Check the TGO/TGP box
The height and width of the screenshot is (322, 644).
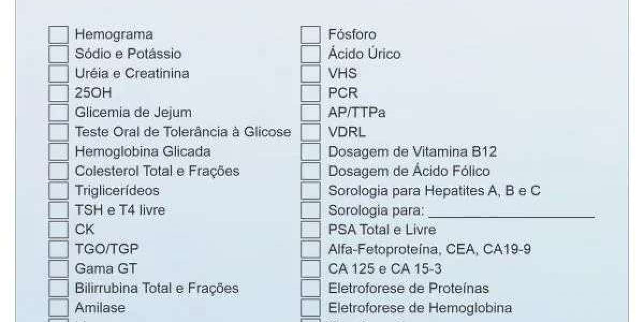(x=58, y=250)
